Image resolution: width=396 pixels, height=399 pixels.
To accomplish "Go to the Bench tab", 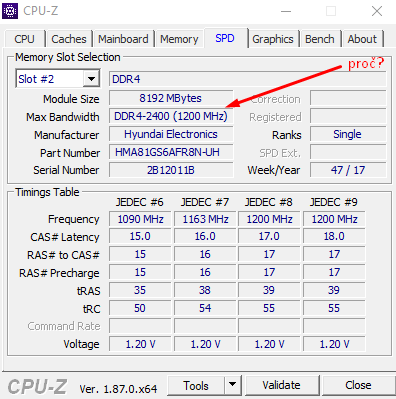I will [319, 39].
